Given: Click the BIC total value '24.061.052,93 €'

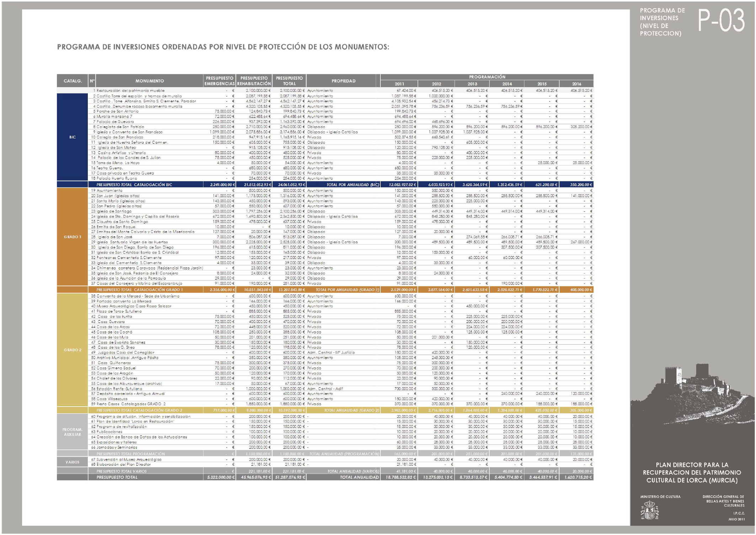Looking at the screenshot, I should pos(291,185).
